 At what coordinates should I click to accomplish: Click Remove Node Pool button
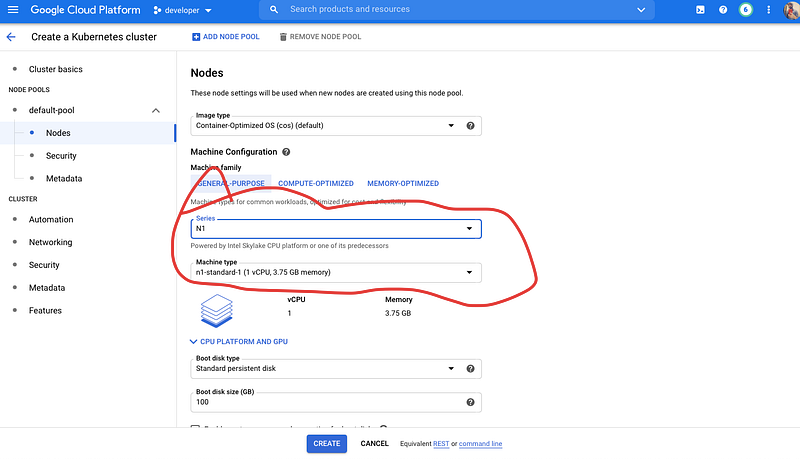click(320, 37)
